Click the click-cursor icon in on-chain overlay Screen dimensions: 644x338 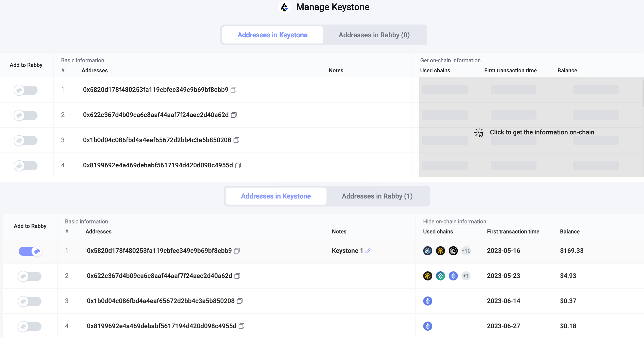pos(479,132)
